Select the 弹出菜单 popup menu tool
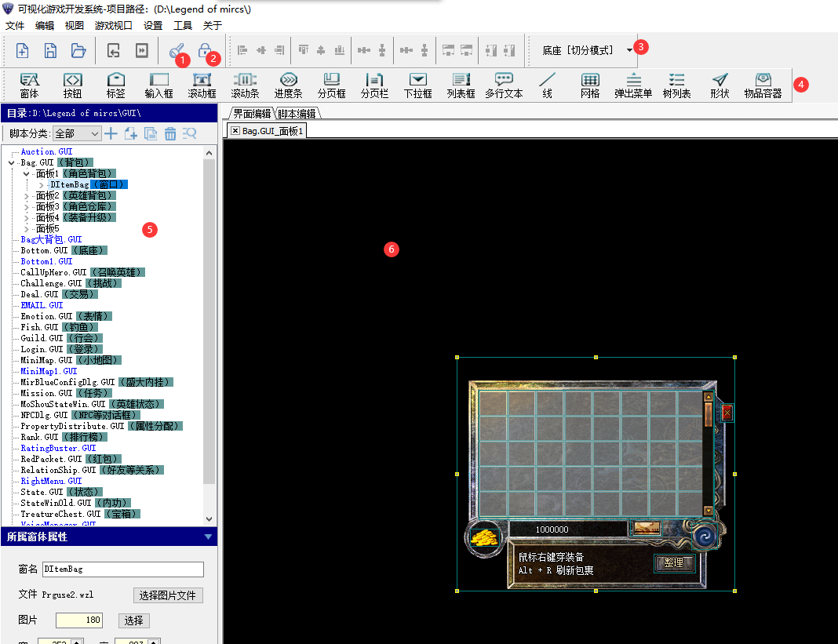The width and height of the screenshot is (838, 644). [633, 86]
